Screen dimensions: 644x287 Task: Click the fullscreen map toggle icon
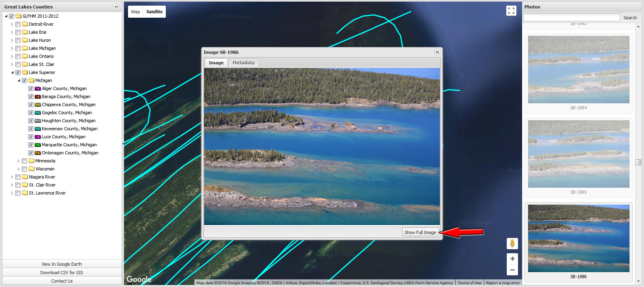(511, 11)
